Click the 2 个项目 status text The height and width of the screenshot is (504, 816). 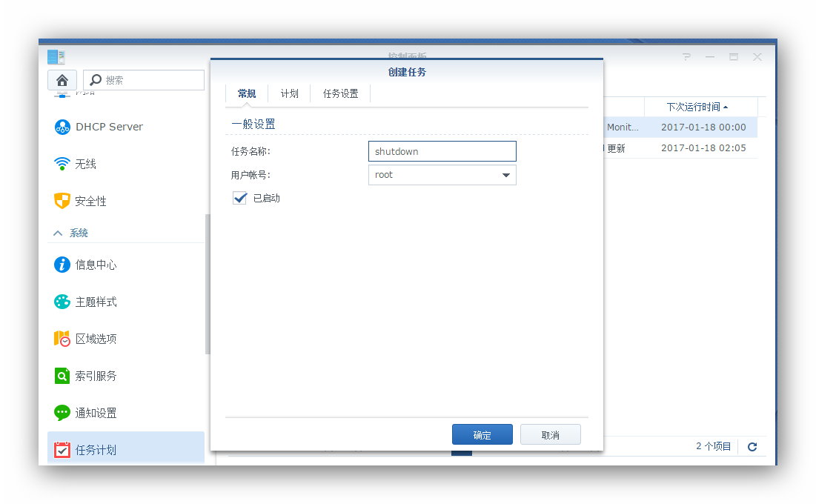pyautogui.click(x=714, y=446)
